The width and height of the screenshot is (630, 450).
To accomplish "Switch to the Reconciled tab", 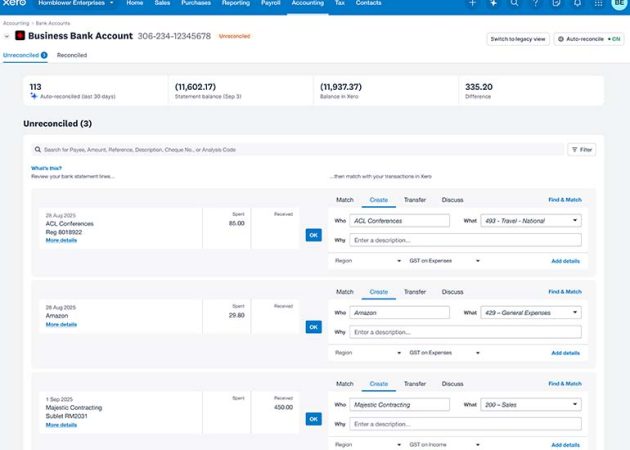I will (x=72, y=55).
